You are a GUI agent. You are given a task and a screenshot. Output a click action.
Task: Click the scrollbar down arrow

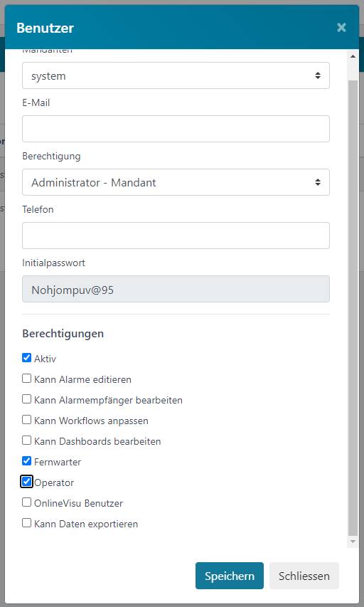point(353,542)
